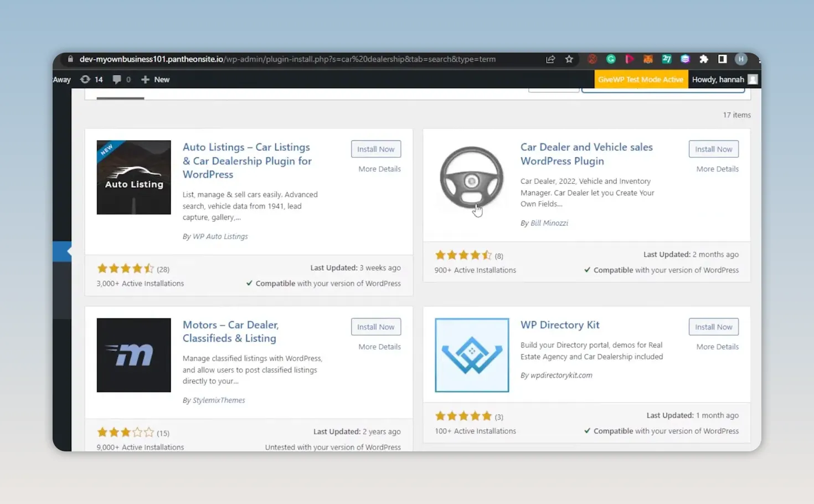Click the Motors plugin logo thumbnail

tap(134, 355)
